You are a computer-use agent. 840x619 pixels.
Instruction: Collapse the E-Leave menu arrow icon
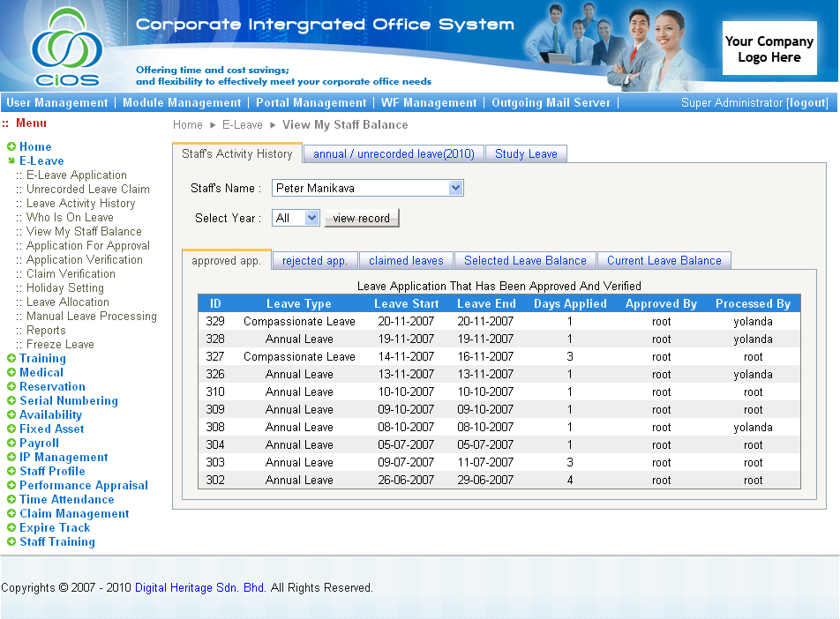tap(11, 161)
